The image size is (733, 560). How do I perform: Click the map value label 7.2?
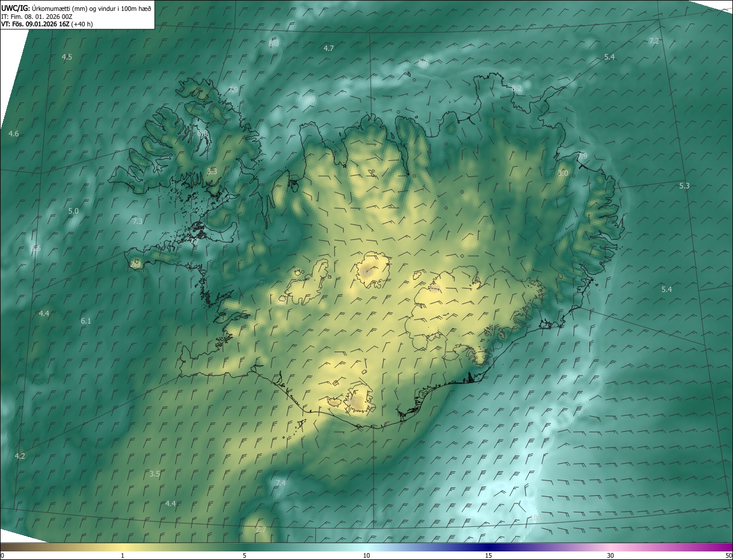click(654, 41)
